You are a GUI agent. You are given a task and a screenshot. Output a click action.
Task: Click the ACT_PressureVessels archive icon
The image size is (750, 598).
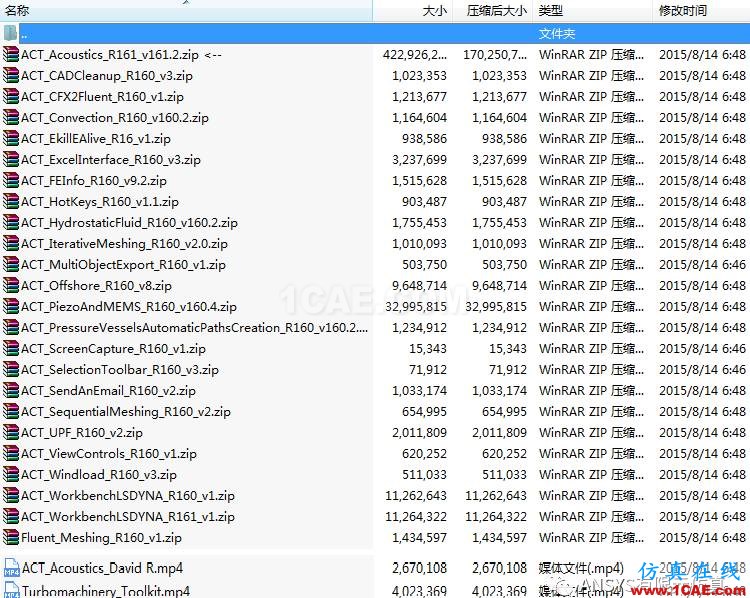(11, 328)
